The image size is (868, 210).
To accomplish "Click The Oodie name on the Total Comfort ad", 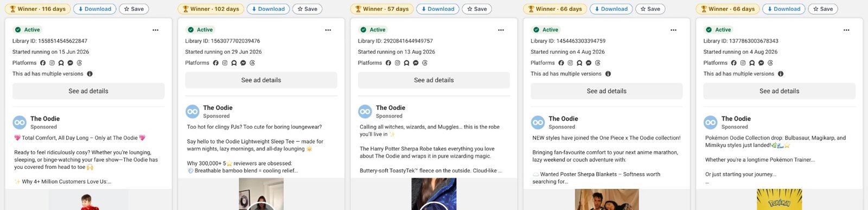I will pos(45,119).
